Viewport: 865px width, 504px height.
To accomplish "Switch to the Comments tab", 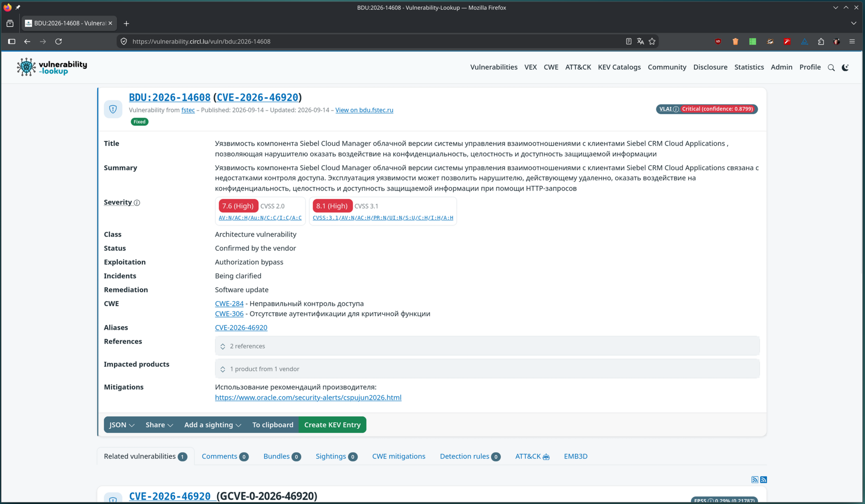I will tap(225, 456).
